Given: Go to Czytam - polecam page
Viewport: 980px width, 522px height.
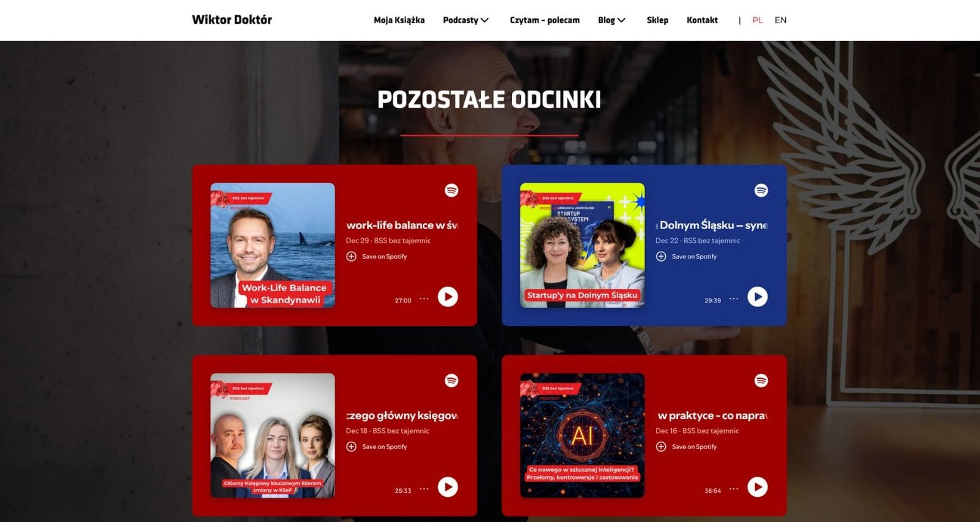Looking at the screenshot, I should click(x=545, y=20).
